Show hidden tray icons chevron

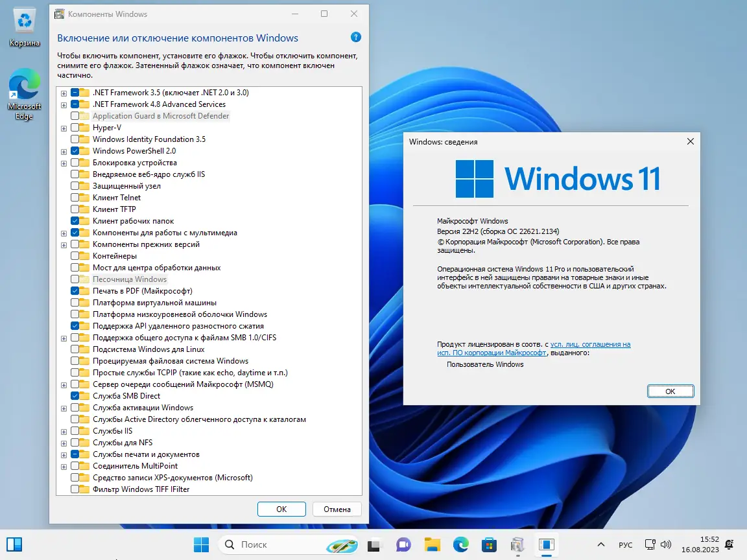pyautogui.click(x=600, y=544)
